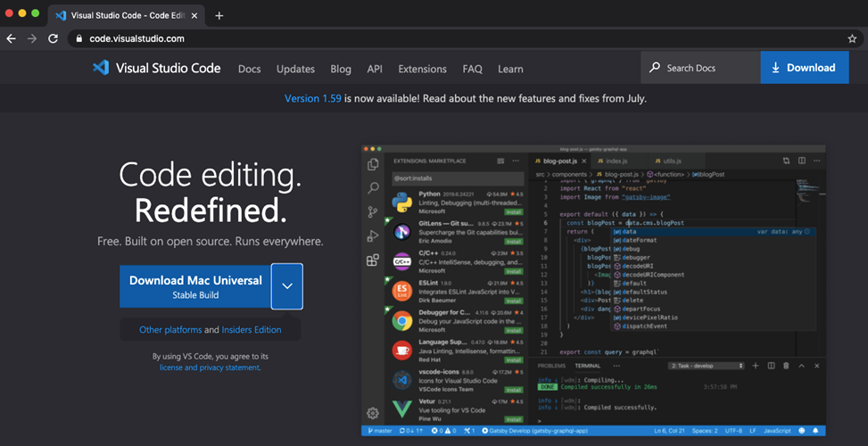Open the terminal task dropdown '2: Task - develop'
Screen dimensions: 868x446
point(707,366)
